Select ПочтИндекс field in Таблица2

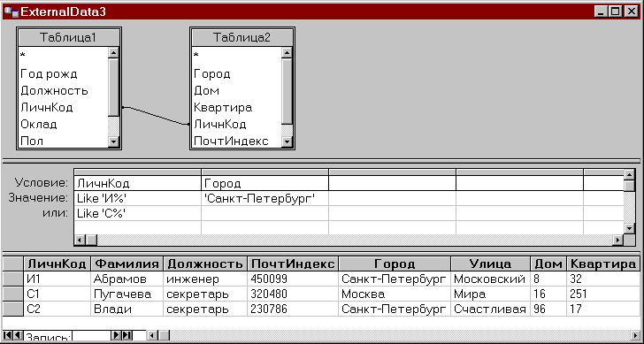(237, 141)
